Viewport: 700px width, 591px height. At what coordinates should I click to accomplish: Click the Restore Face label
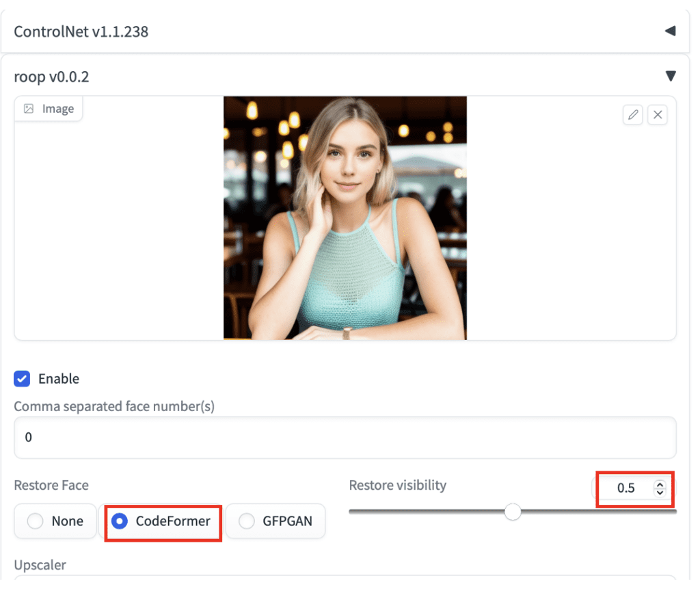[51, 485]
